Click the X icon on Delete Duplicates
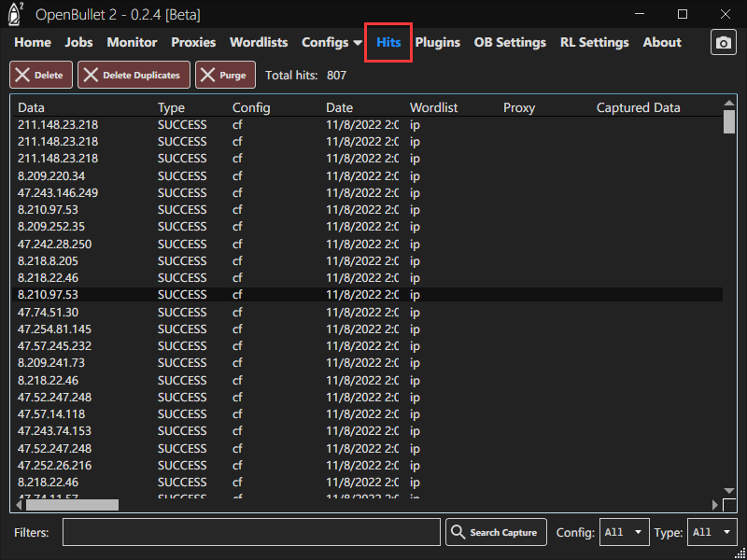The image size is (747, 560). point(91,76)
